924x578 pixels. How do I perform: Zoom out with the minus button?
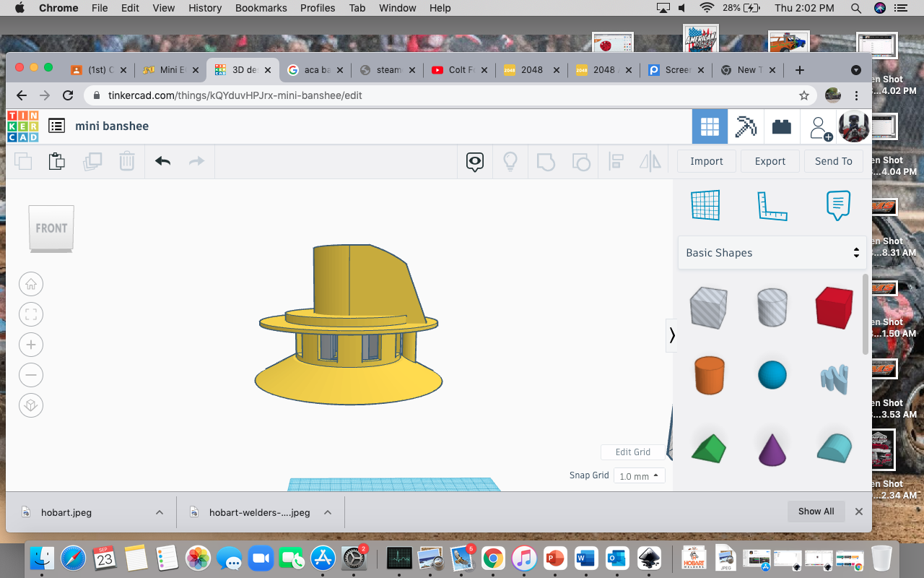click(x=31, y=375)
